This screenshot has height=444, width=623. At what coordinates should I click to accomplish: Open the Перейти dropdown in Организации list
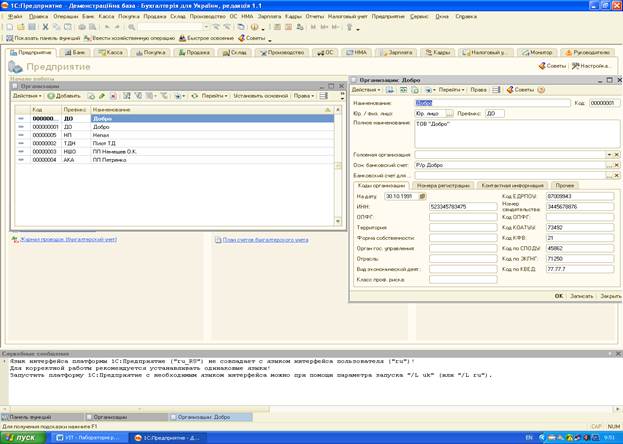(211, 96)
